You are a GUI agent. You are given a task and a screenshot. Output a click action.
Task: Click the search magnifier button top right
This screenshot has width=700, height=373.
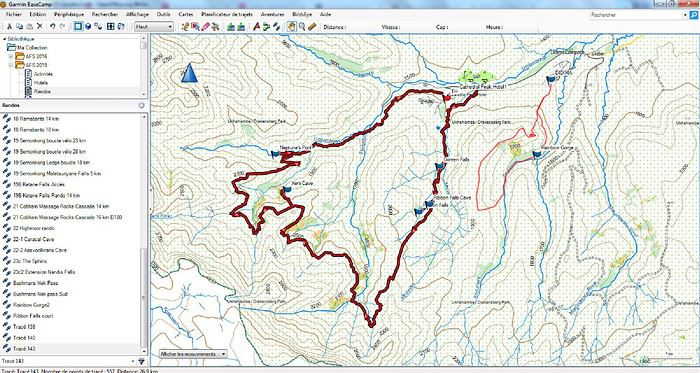tap(694, 15)
